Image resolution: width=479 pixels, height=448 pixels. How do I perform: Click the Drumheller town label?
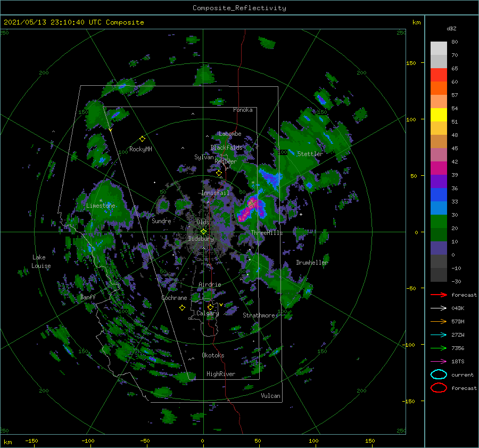tap(312, 263)
